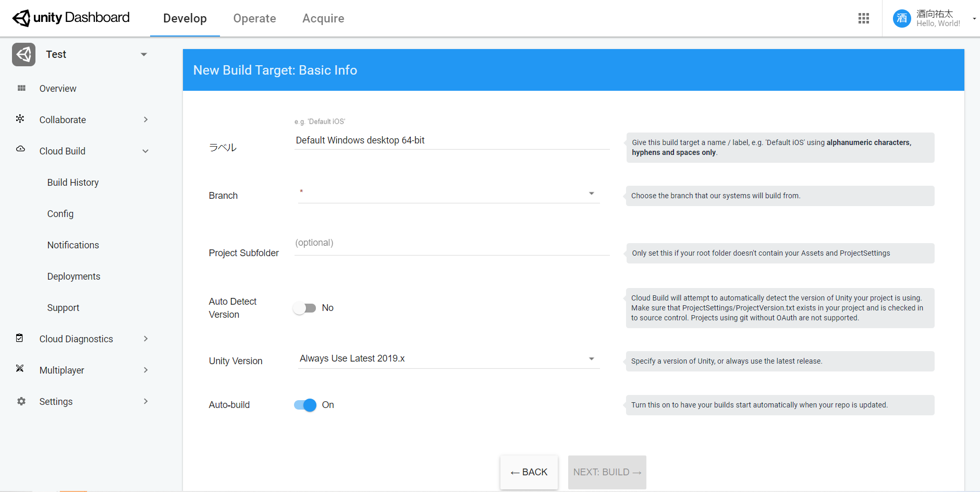This screenshot has height=492, width=980.
Task: Click the Test project Unity icon
Action: coord(23,54)
